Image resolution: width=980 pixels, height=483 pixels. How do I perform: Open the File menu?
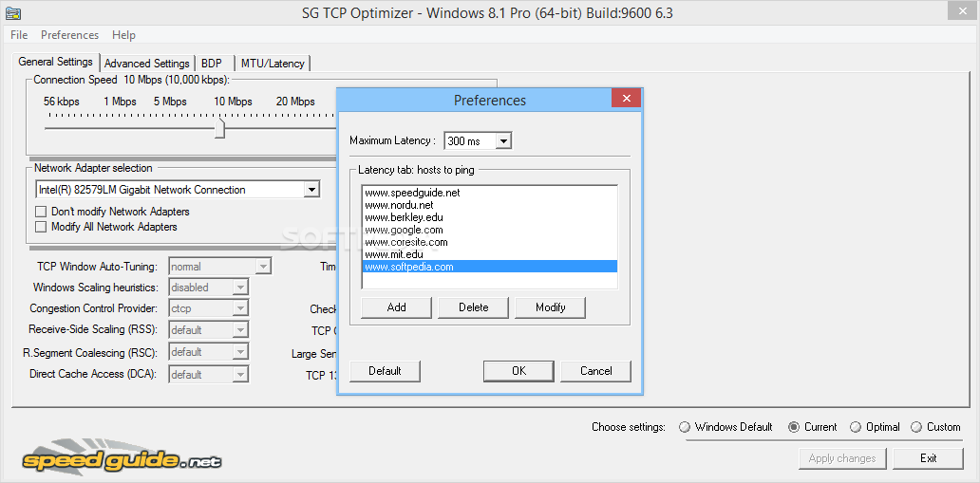click(19, 35)
